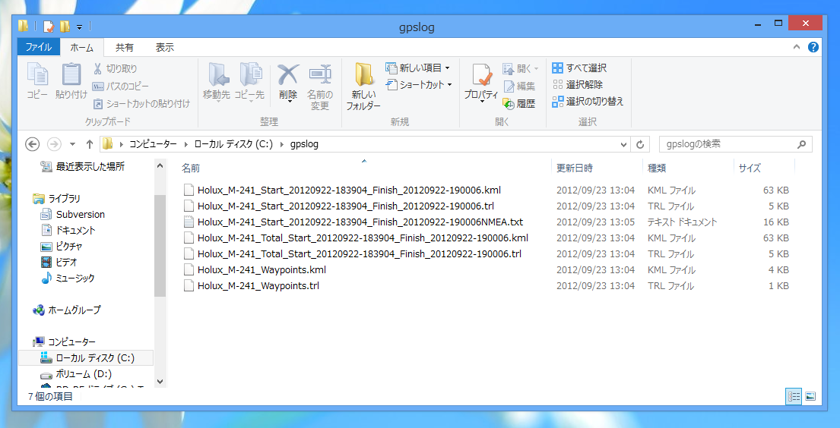This screenshot has height=428, width=840.
Task: Select Libraries (ライブラリ) in navigation pane
Action: pyautogui.click(x=56, y=199)
